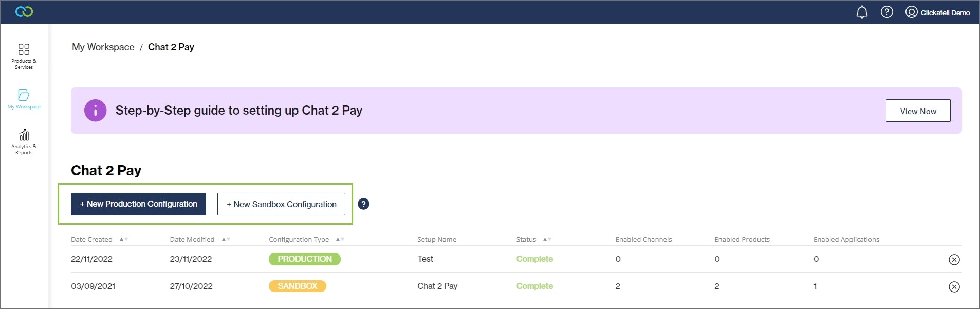Click the PRODUCTION type badge
Image resolution: width=980 pixels, height=309 pixels.
[305, 259]
